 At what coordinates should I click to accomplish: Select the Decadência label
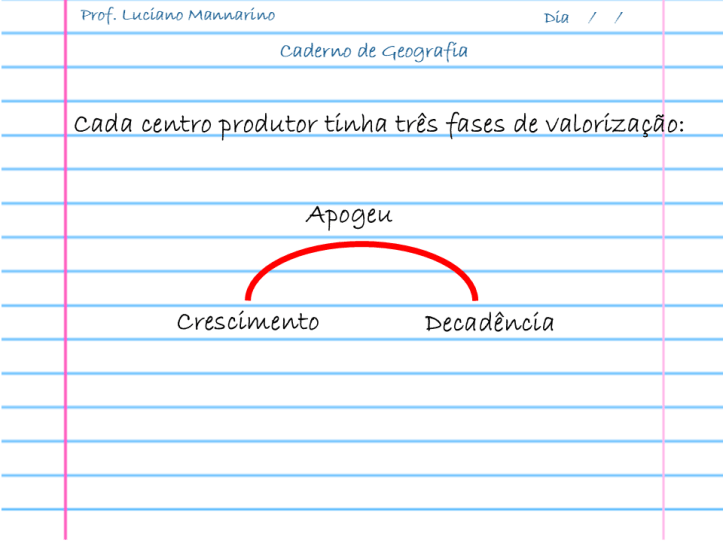pyautogui.click(x=489, y=323)
